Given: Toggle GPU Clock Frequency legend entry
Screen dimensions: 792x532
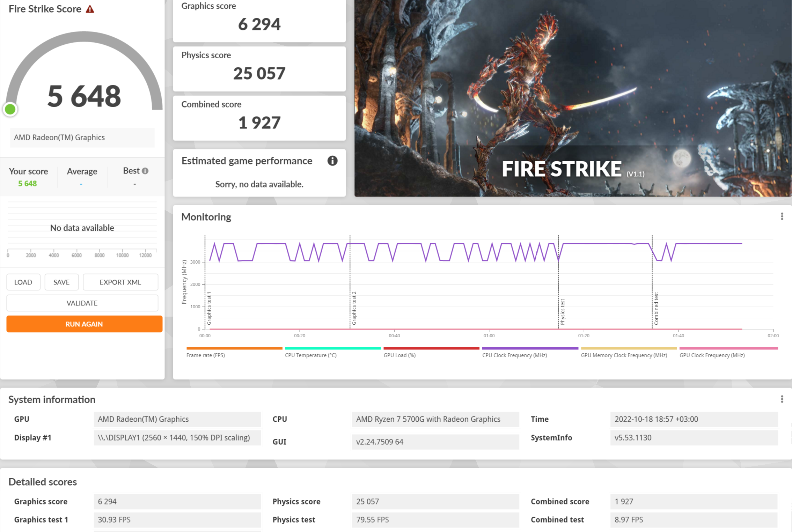Looking at the screenshot, I should coord(712,355).
